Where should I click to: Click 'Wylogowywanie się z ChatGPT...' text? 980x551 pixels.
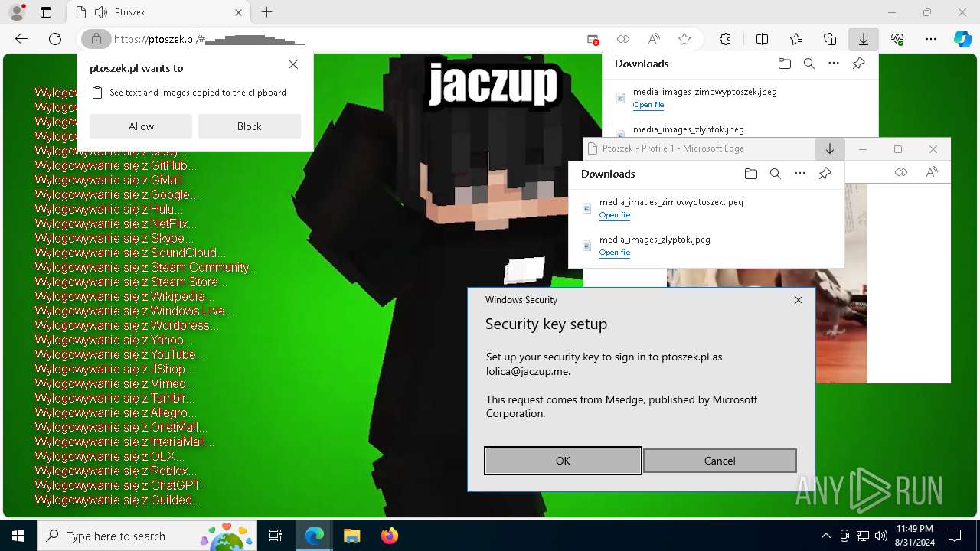tap(121, 485)
